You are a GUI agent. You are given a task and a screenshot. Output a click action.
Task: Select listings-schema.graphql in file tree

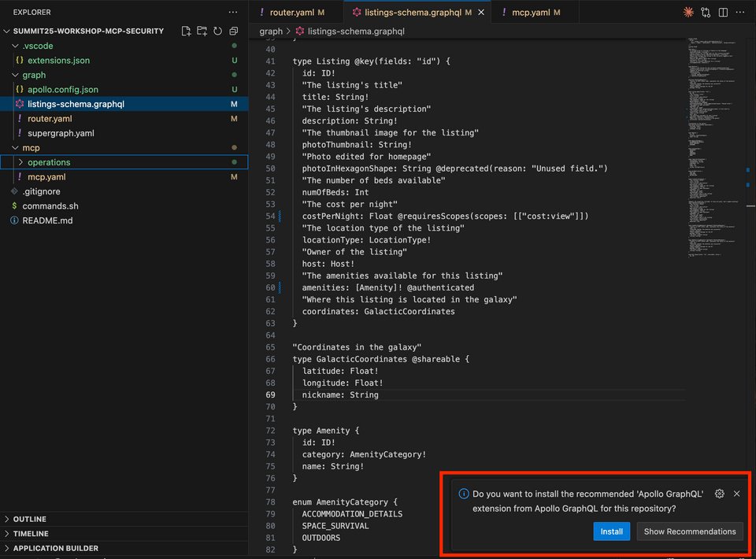coord(124,104)
